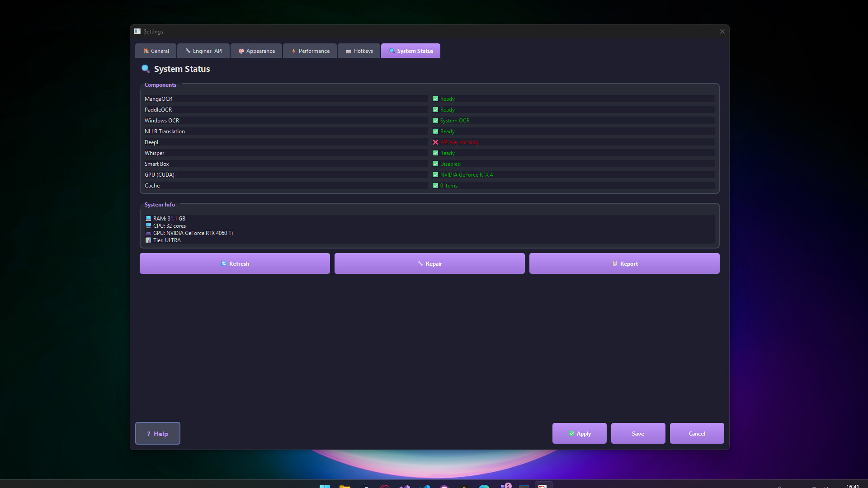Screen dimensions: 868x488
Task: Click the red X beside DeepL status
Action: click(435, 142)
